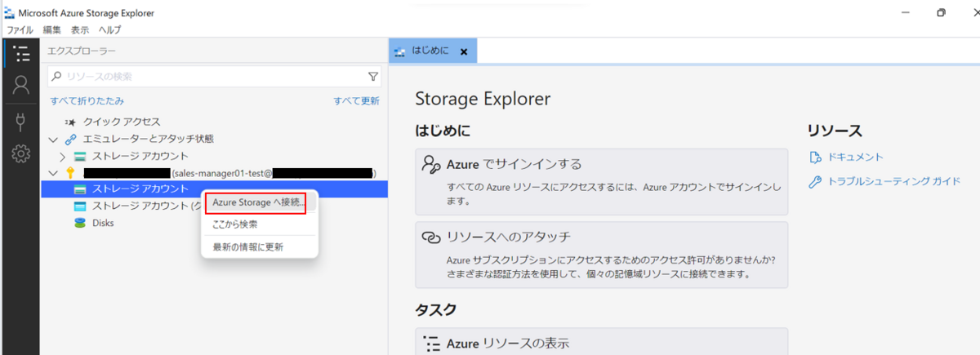Choose Azure Storage へ接続 from the context menu
The height and width of the screenshot is (355, 980).
click(x=258, y=201)
